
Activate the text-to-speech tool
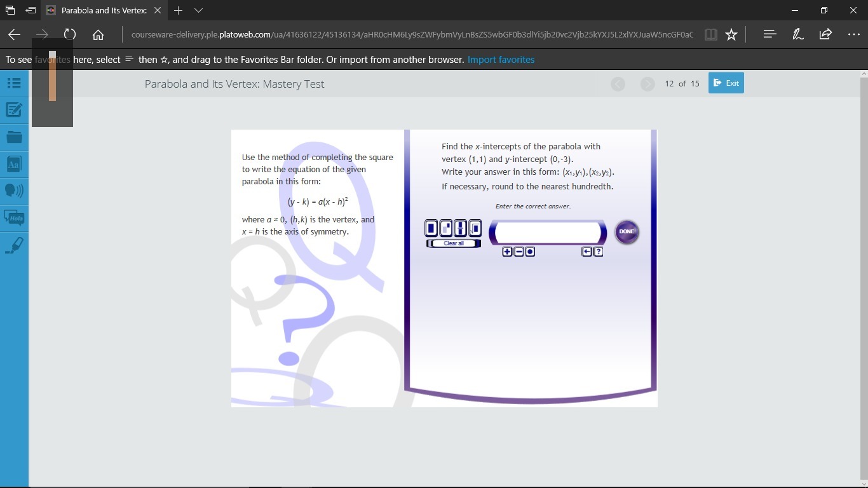(x=14, y=191)
